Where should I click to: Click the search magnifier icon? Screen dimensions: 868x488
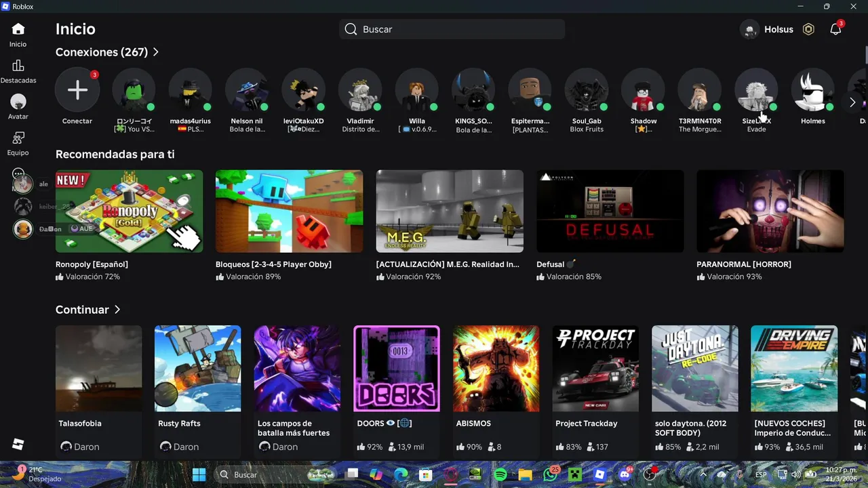tap(351, 29)
